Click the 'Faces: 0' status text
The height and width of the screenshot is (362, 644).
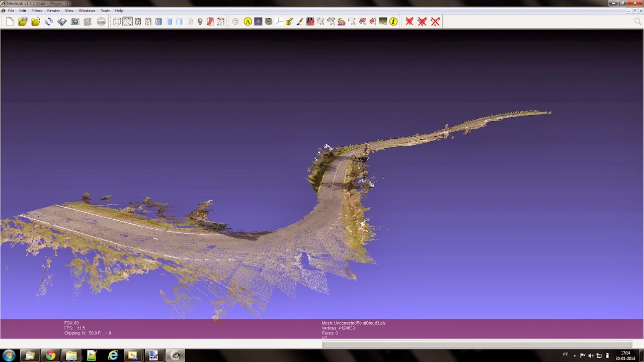(x=330, y=333)
